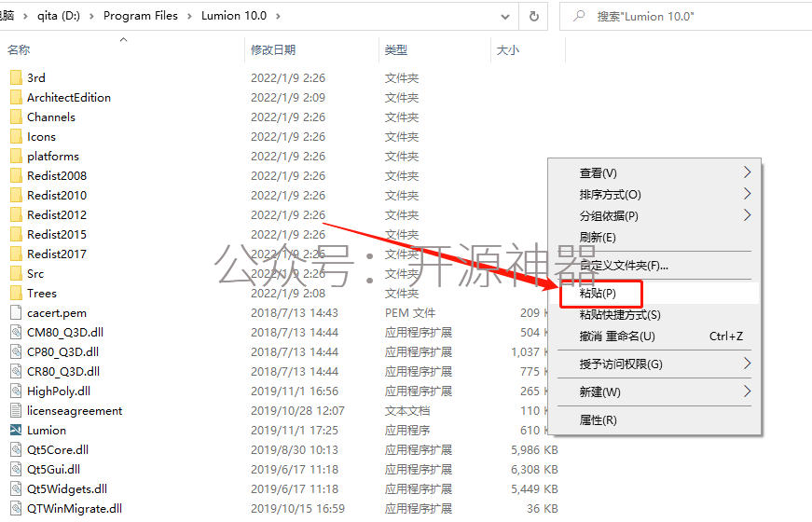Select 粘贴(P) in the context menu
This screenshot has height=522, width=812.
tap(654, 293)
